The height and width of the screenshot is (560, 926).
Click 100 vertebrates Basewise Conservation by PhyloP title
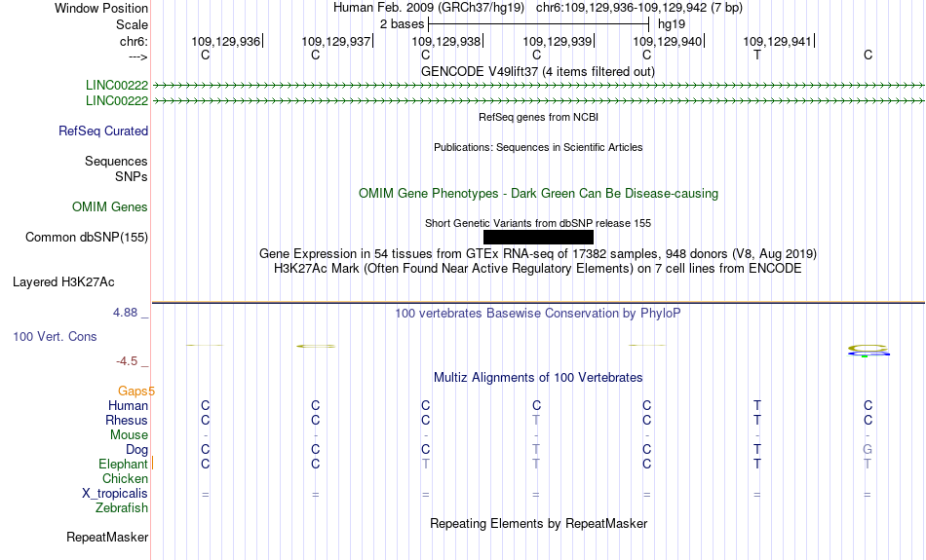(x=538, y=313)
